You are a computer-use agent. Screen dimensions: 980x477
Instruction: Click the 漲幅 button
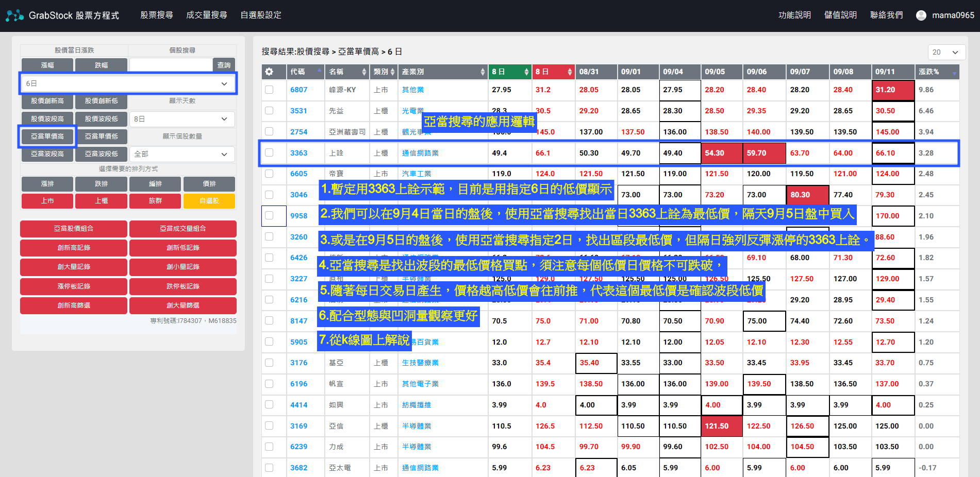47,65
